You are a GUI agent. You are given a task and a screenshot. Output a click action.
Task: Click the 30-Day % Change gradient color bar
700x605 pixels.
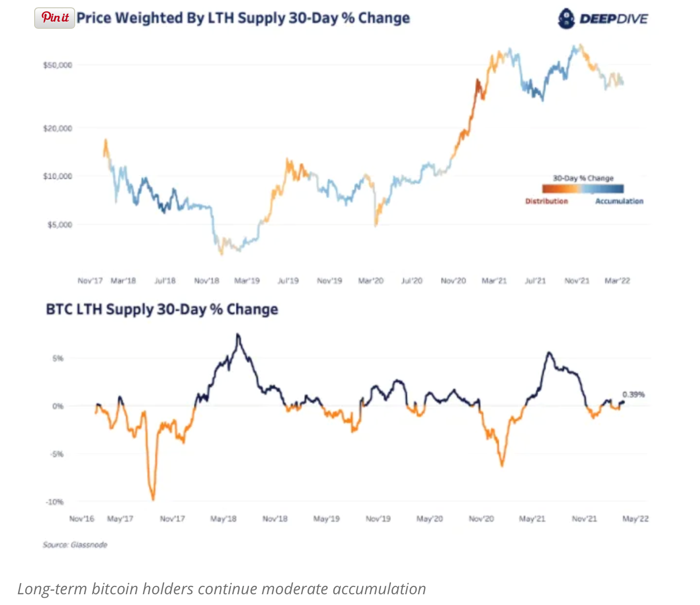tap(583, 188)
